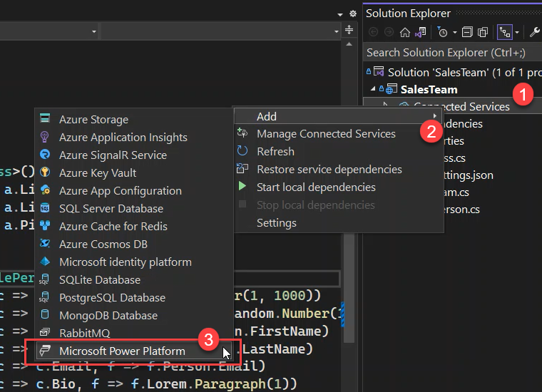542x392 pixels.
Task: Click the Application Insights lightbulb icon
Action: [x=45, y=136]
